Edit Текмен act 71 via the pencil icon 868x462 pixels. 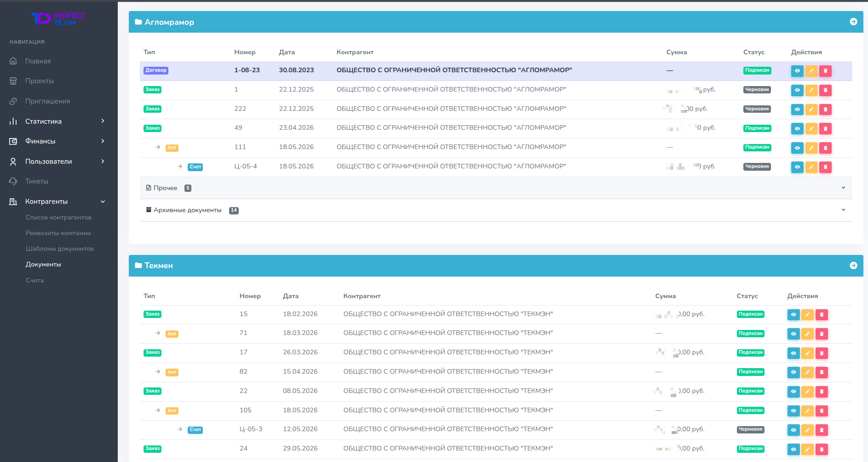(807, 334)
